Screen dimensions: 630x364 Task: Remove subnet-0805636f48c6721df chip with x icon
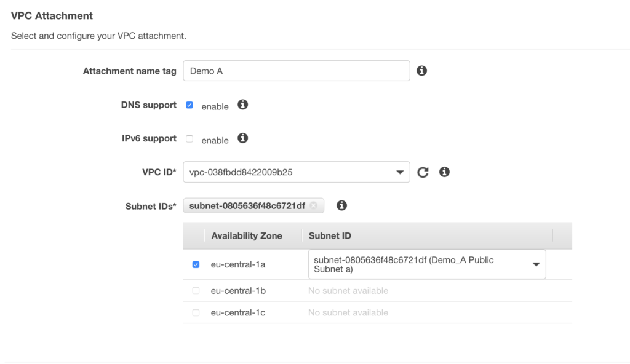point(313,205)
